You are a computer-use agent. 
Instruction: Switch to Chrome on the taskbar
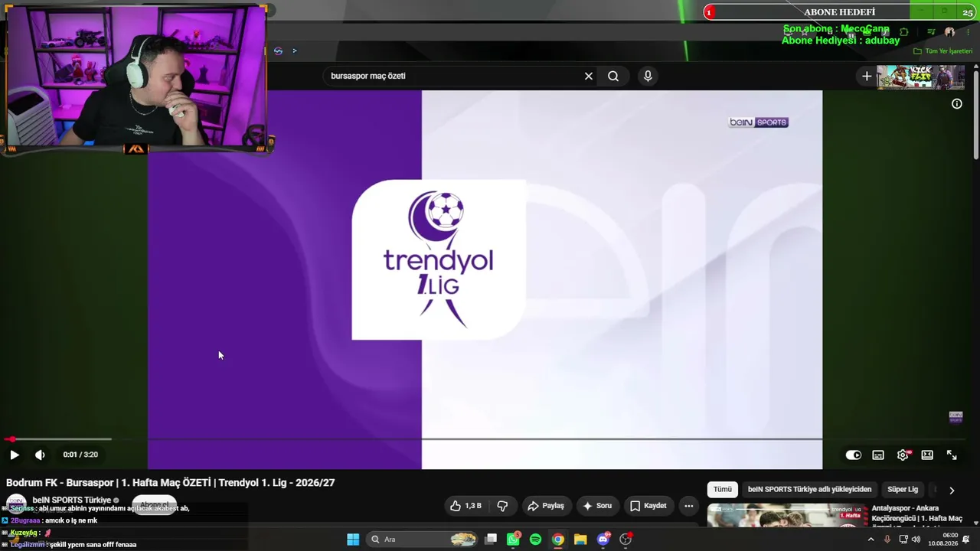point(558,540)
